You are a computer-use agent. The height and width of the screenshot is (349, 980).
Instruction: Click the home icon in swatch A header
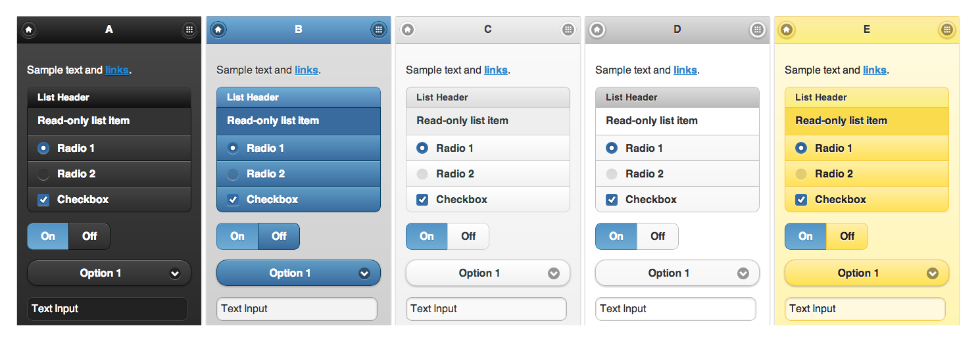(x=29, y=30)
